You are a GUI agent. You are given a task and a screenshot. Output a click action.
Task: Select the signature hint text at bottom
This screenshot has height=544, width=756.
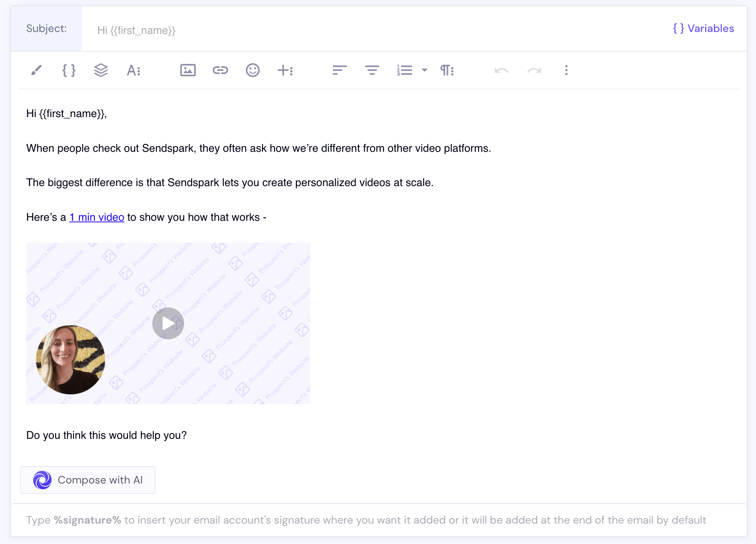tap(366, 520)
